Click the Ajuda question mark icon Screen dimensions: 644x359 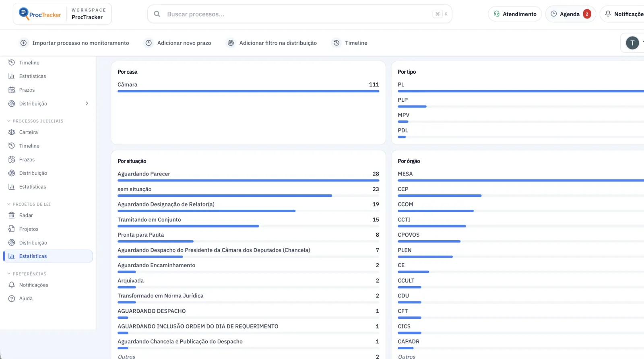[12, 299]
